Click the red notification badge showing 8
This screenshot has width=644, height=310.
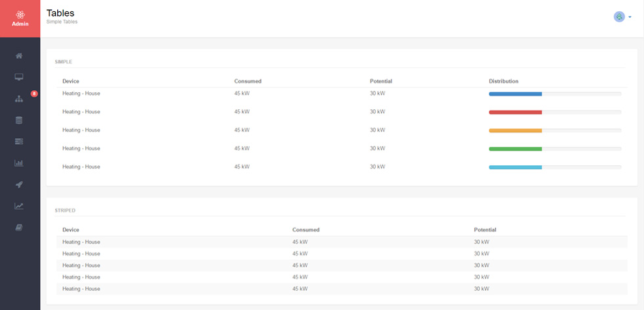[x=34, y=93]
